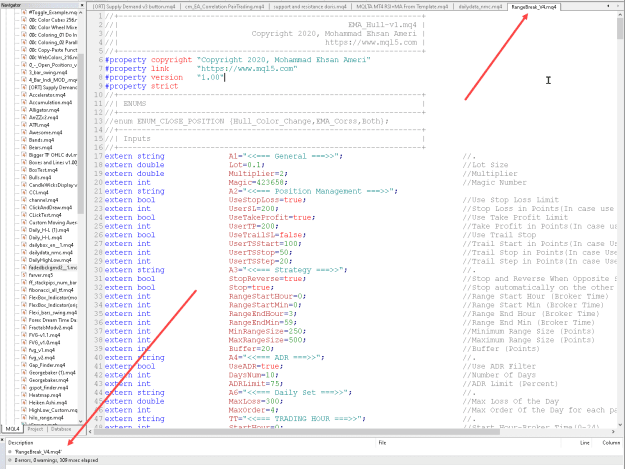
Task: Close the Toolbox panel at bottom
Action: pyautogui.click(x=2, y=440)
